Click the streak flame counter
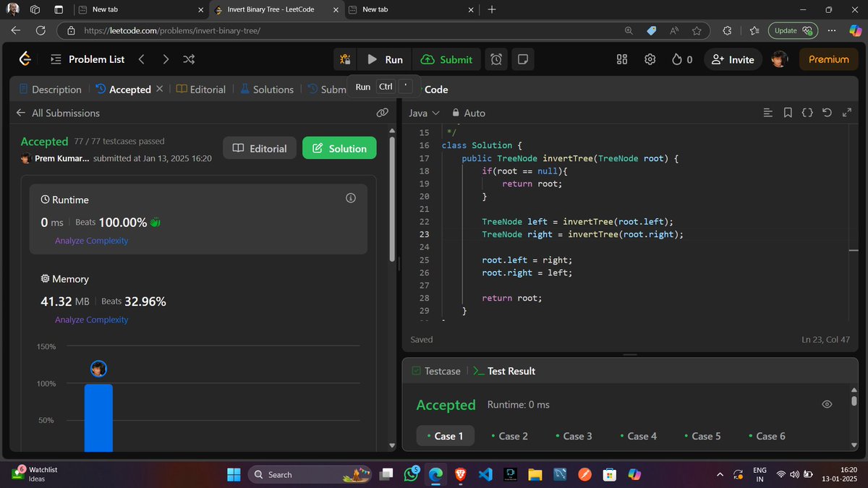868x488 pixels. click(x=681, y=59)
